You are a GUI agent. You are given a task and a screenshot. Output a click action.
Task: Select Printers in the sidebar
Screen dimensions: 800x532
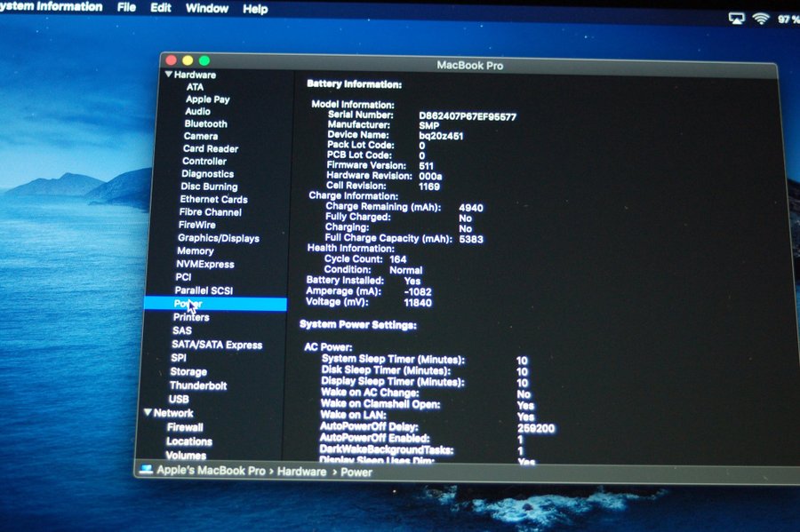(191, 317)
